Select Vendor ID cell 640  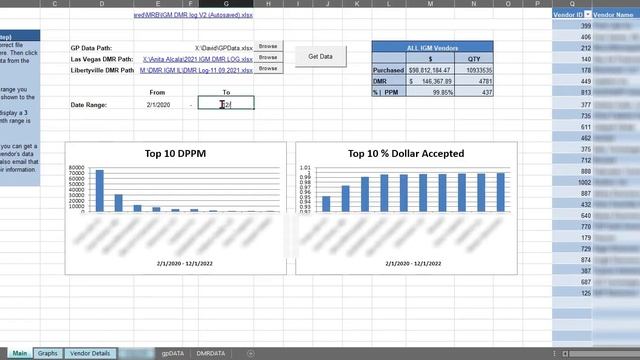572,215
